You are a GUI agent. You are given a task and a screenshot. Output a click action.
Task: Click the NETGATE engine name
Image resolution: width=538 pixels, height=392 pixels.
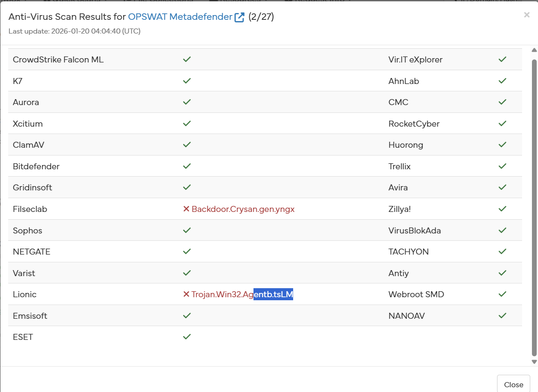(31, 252)
